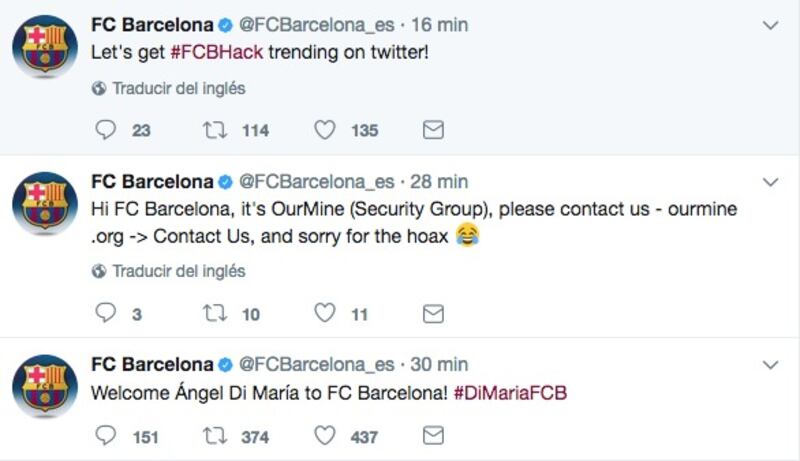
Task: Translate the #FCBHack tweet from English
Action: point(169,88)
